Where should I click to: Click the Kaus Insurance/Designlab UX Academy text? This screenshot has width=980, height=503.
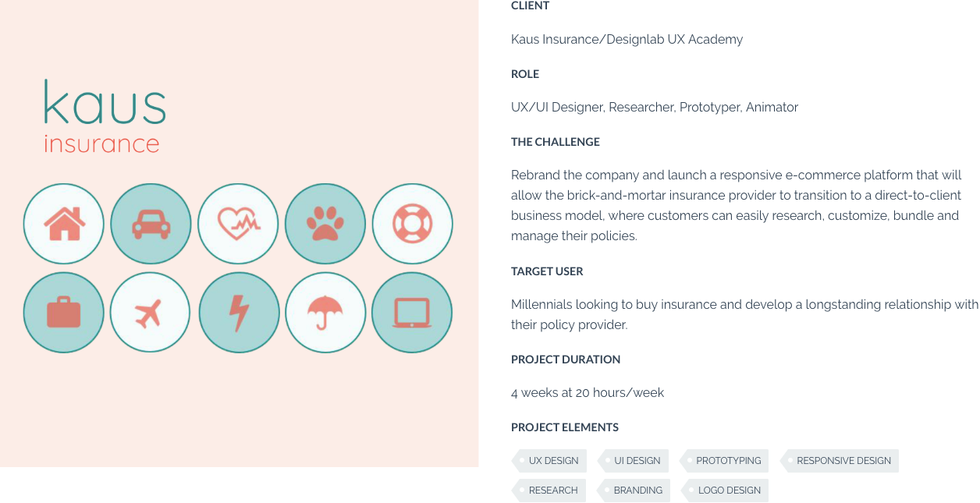click(x=627, y=39)
